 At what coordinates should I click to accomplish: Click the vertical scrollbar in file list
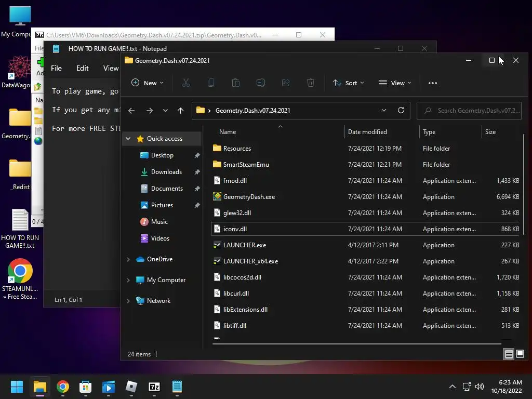524,184
